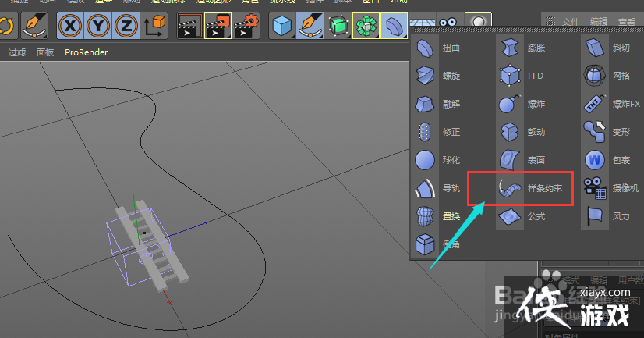644x338 pixels.
Task: Choose the 摄像机 (Camera) deformer
Action: pyautogui.click(x=611, y=188)
